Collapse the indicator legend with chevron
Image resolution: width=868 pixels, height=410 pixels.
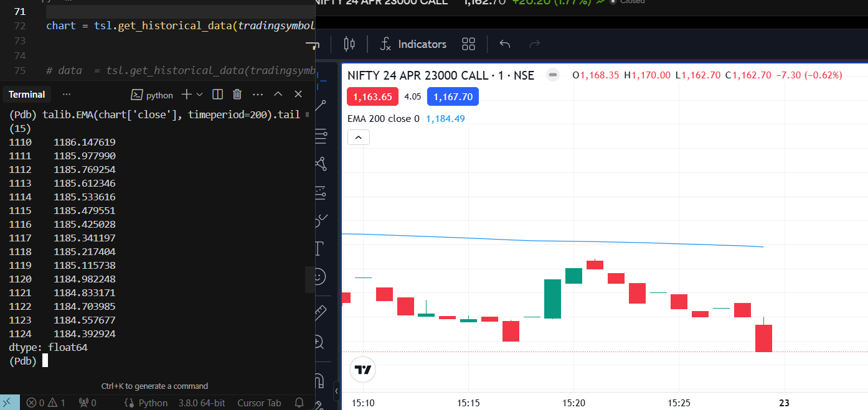pos(359,137)
